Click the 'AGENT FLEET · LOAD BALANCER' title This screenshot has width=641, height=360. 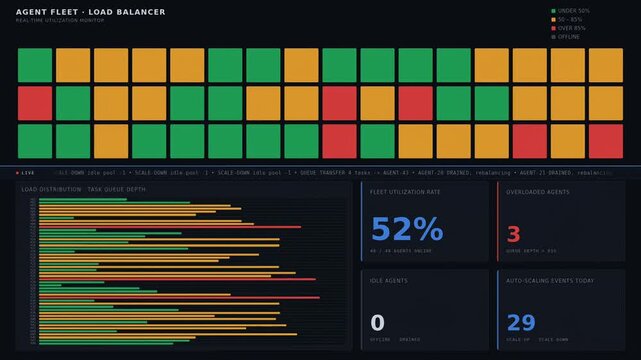pyautogui.click(x=91, y=12)
